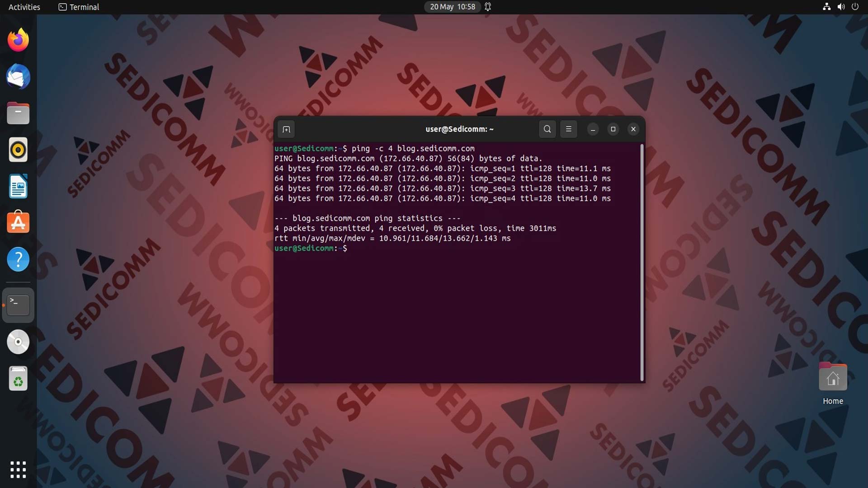Launch Thunderbird mail from the dock
868x488 pixels.
click(18, 76)
